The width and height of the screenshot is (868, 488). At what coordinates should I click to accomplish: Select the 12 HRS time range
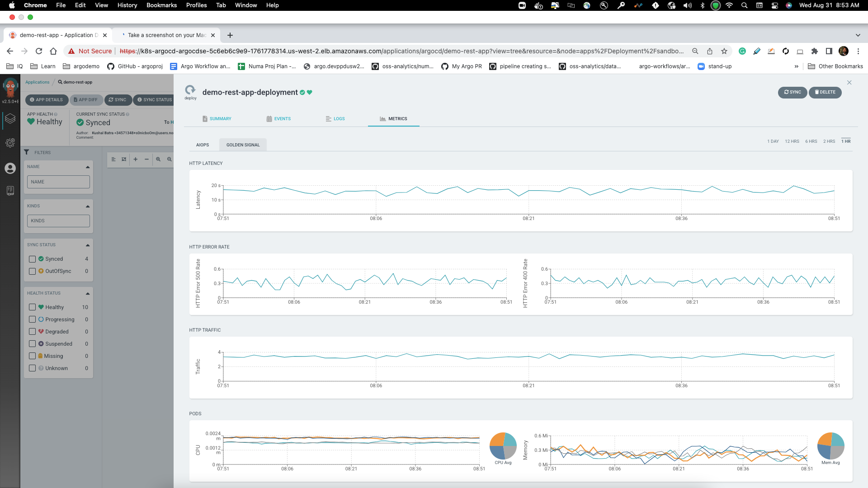click(792, 141)
